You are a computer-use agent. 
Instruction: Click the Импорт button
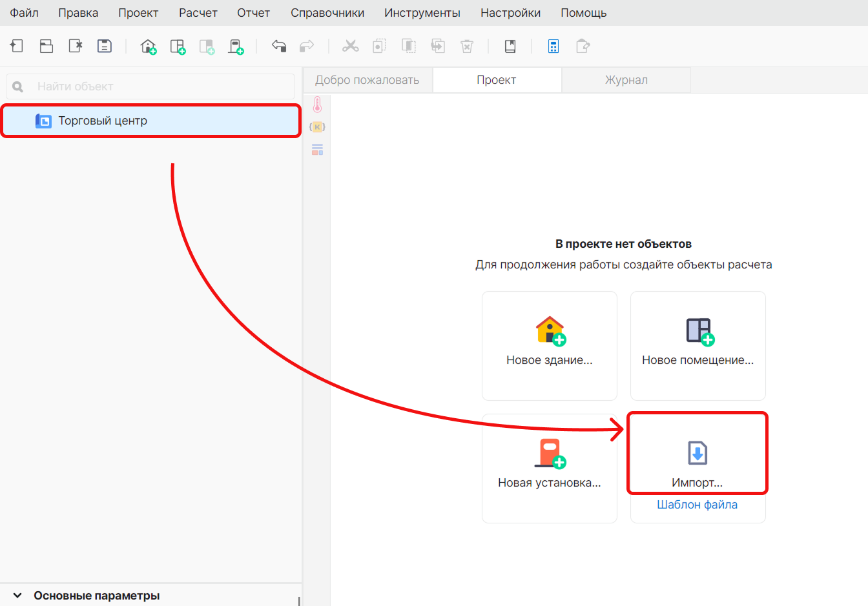[x=697, y=454]
